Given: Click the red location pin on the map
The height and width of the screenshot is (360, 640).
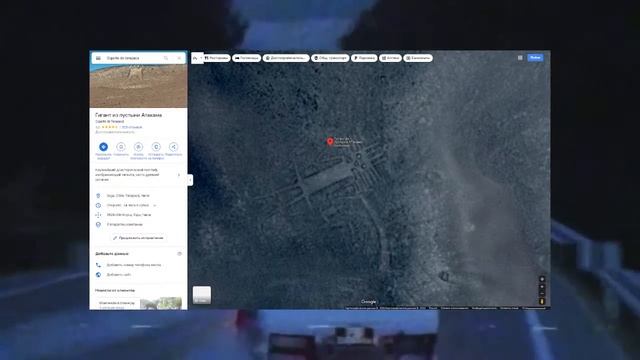Looking at the screenshot, I should pyautogui.click(x=330, y=141).
